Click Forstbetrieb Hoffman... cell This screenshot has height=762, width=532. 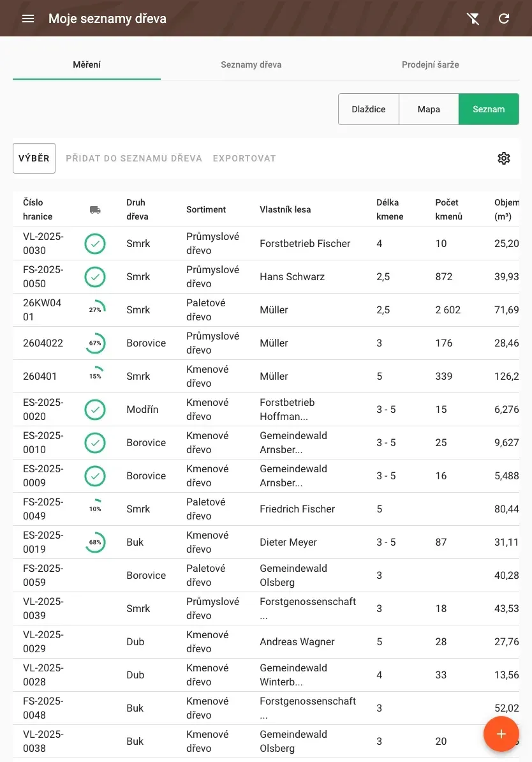coord(287,409)
